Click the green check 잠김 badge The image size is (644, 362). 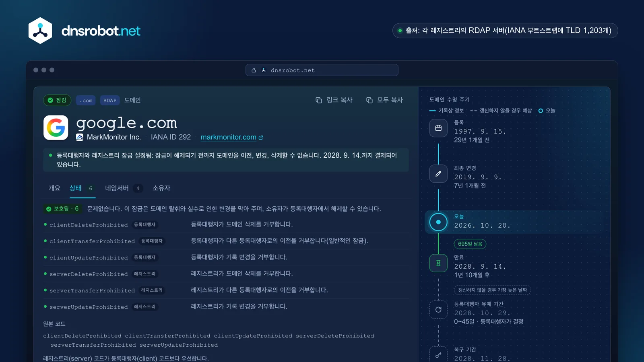pos(57,100)
